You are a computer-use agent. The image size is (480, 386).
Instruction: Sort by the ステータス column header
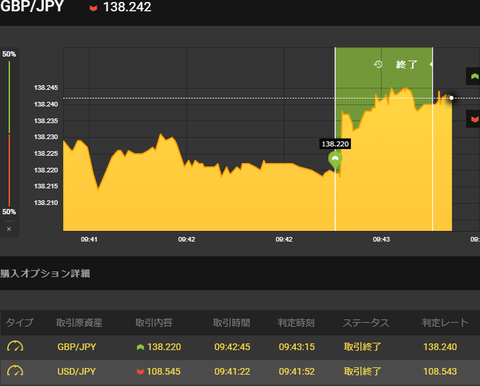[x=366, y=322]
